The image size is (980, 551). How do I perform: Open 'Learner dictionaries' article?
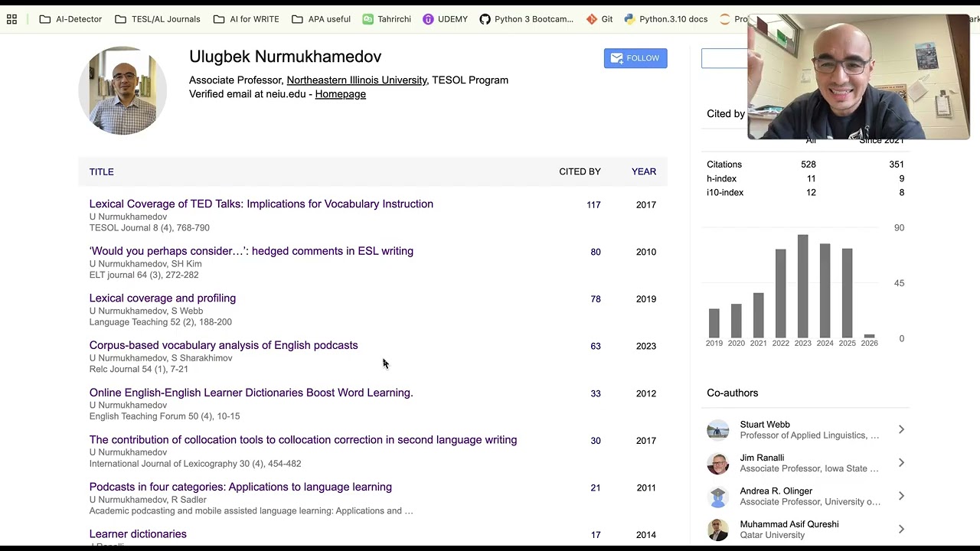pyautogui.click(x=138, y=534)
